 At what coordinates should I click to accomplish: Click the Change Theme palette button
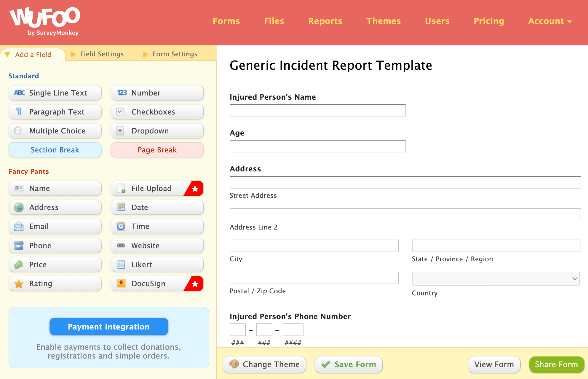[x=264, y=364]
